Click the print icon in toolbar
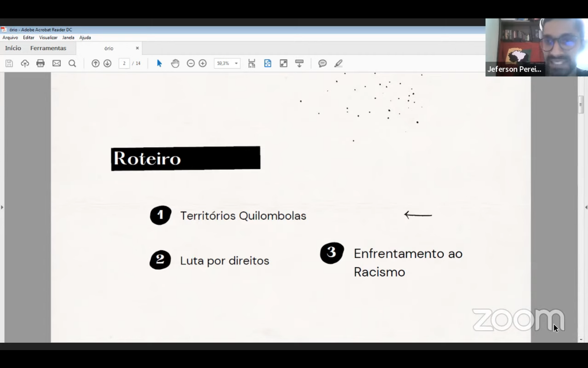Image resolution: width=588 pixels, height=368 pixels. point(40,63)
